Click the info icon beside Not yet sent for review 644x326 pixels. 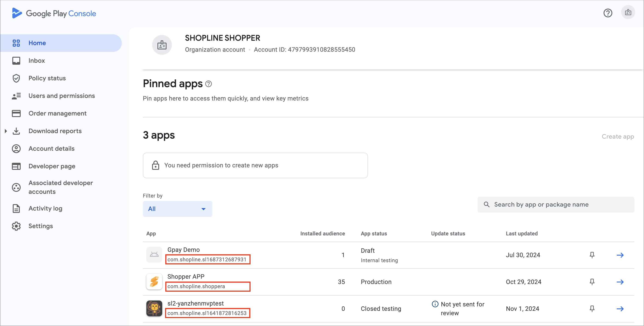pos(435,304)
